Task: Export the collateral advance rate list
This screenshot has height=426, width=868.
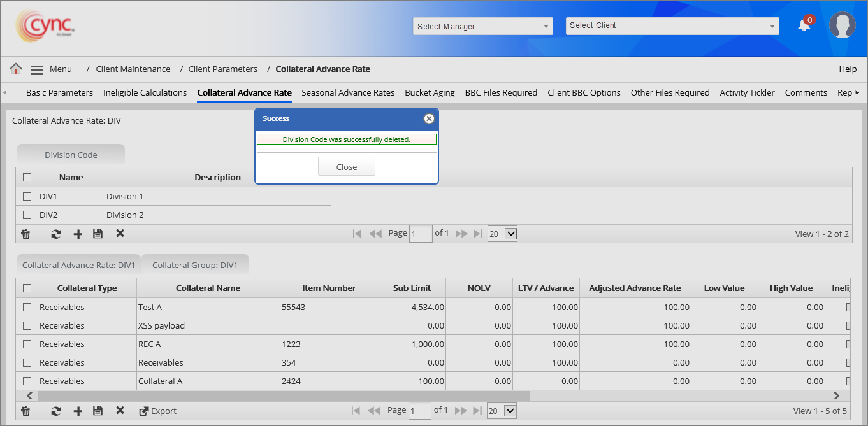Action: pyautogui.click(x=157, y=411)
